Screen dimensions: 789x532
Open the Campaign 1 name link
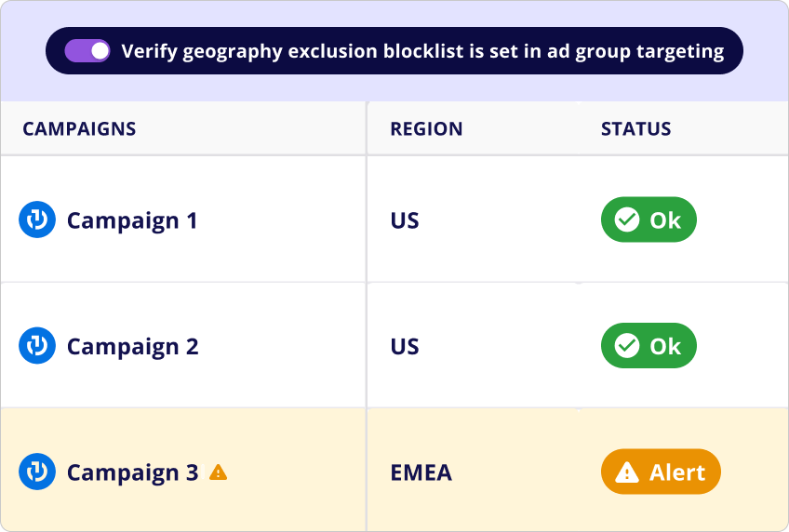(x=132, y=220)
